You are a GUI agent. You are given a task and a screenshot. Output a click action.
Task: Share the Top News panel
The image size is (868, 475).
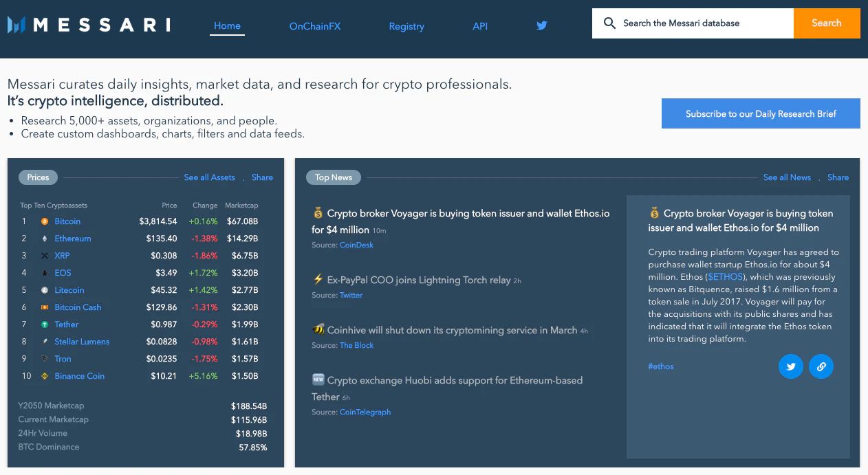[838, 177]
